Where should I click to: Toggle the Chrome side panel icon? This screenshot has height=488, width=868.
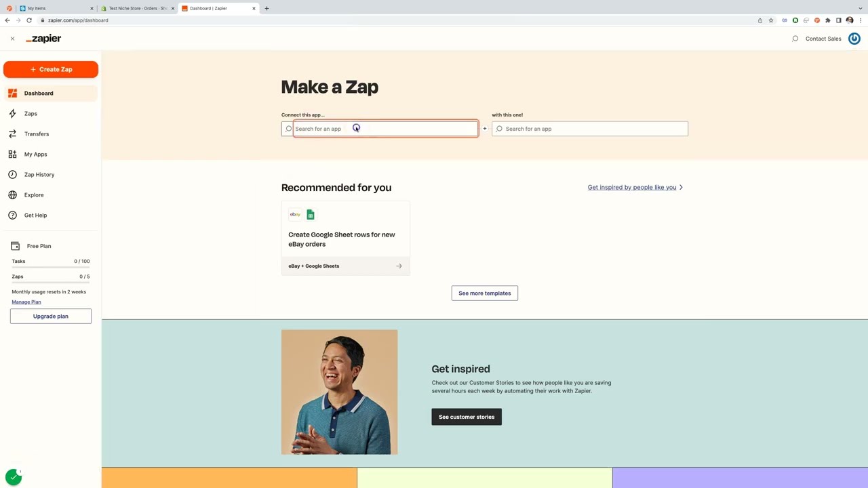pyautogui.click(x=839, y=20)
